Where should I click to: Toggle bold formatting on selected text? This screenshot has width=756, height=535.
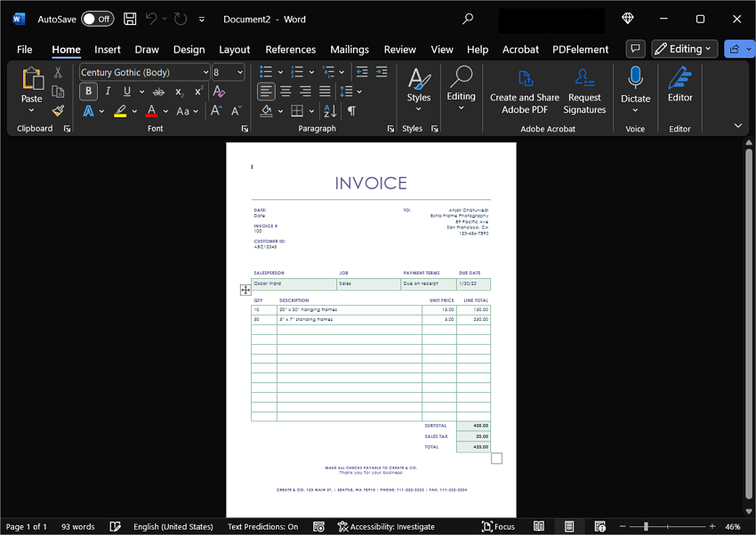[87, 91]
